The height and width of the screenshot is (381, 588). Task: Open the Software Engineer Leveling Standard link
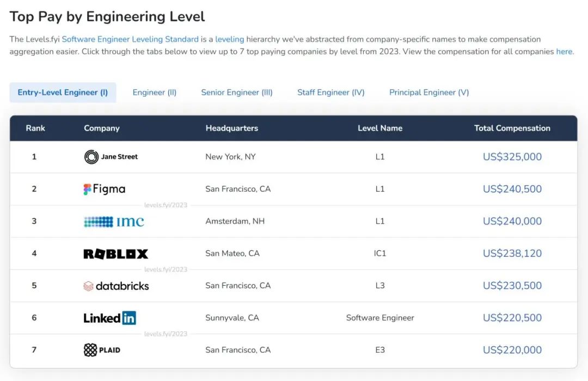click(130, 39)
